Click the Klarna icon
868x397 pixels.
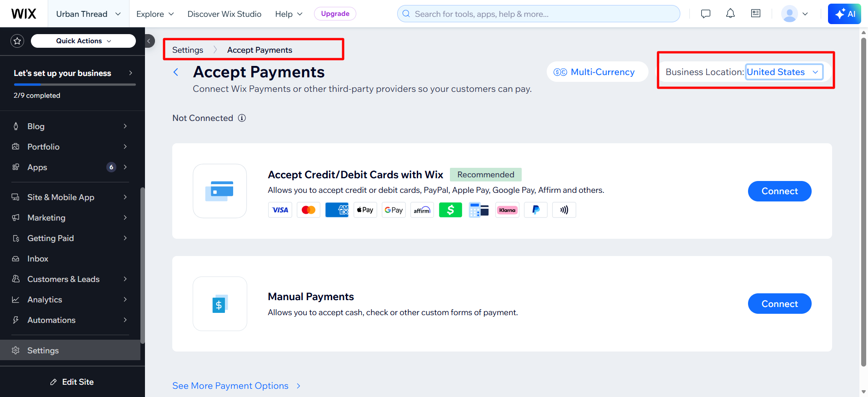507,210
